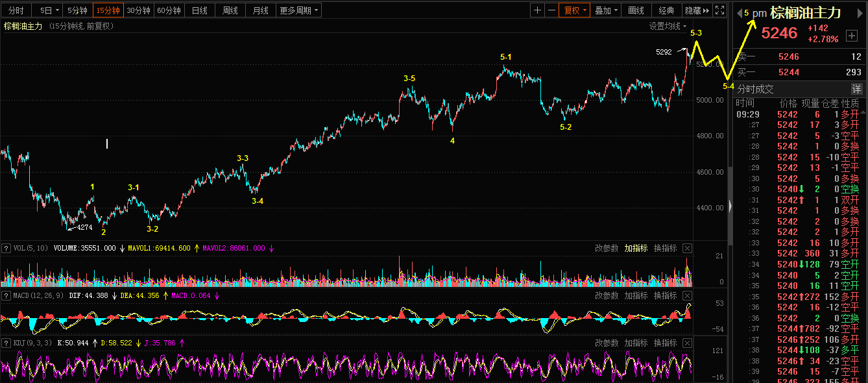Collapse the right panel using the divider handle

tap(730, 206)
